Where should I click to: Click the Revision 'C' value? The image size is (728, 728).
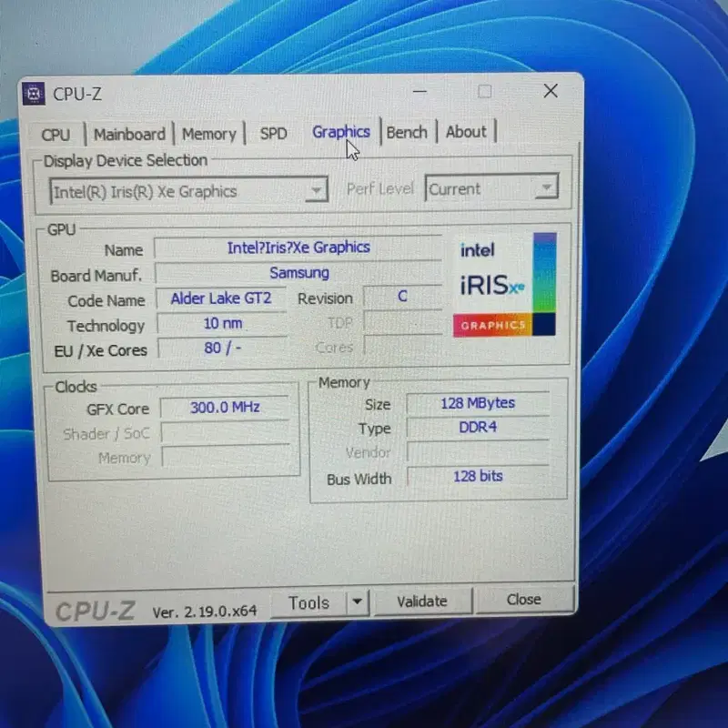pos(402,296)
